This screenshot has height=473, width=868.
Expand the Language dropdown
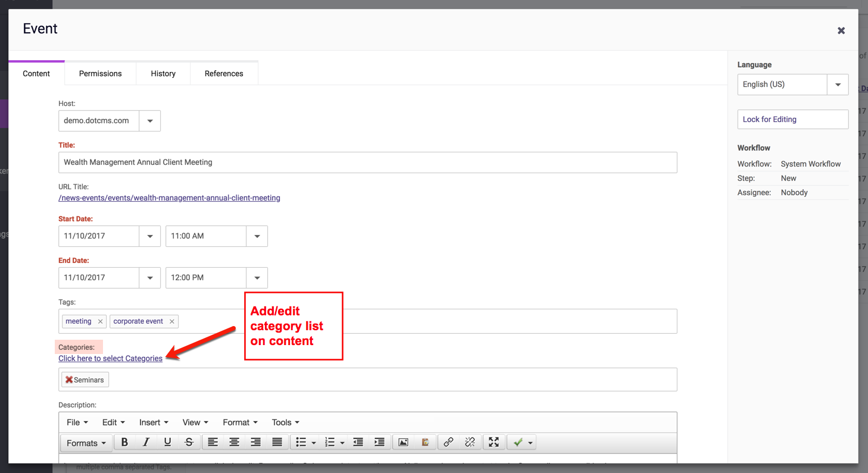[x=838, y=84]
